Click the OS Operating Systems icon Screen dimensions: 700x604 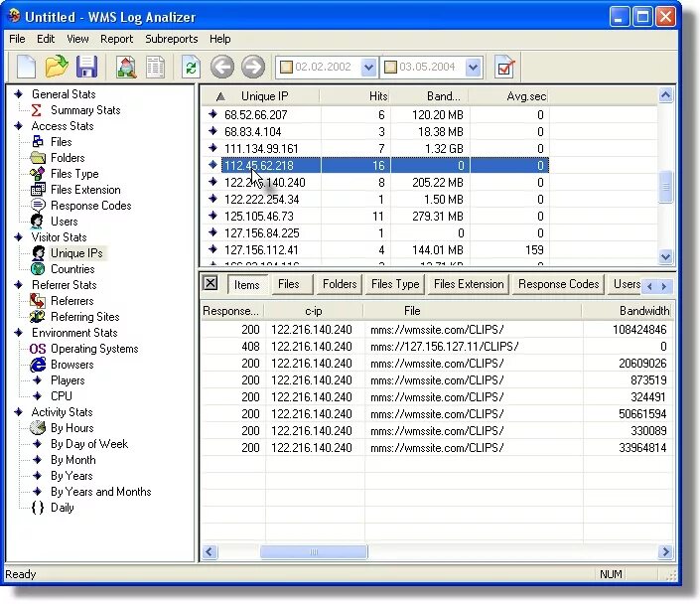38,349
